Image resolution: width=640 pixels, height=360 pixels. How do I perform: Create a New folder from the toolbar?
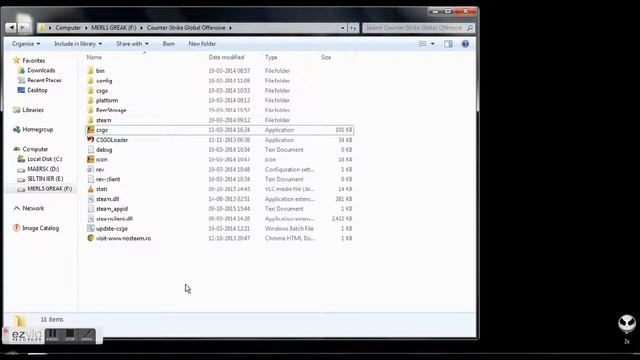pyautogui.click(x=202, y=44)
